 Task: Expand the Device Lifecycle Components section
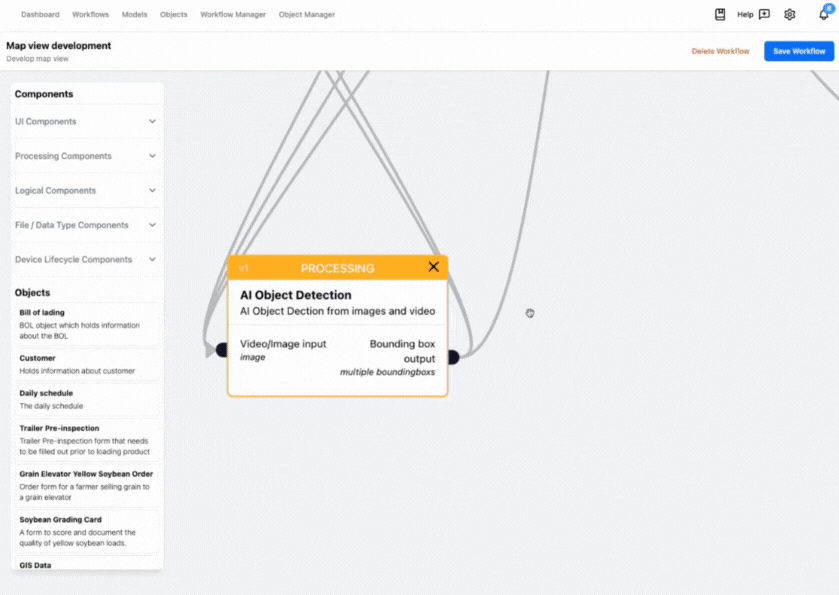click(86, 259)
